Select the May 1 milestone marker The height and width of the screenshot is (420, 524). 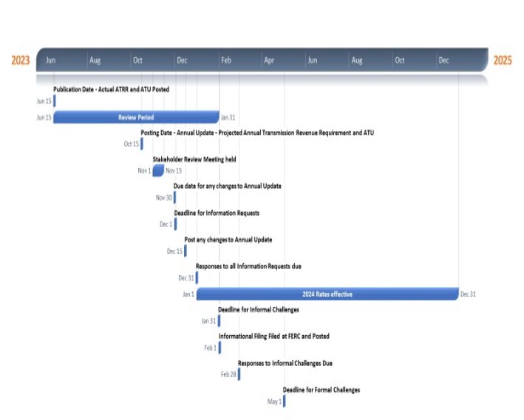pyautogui.click(x=284, y=401)
